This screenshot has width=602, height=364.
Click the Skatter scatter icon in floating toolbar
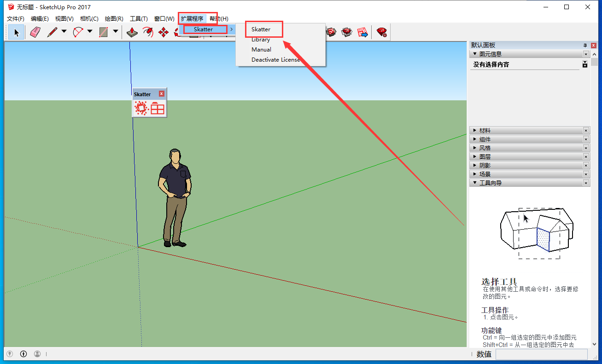tap(140, 108)
